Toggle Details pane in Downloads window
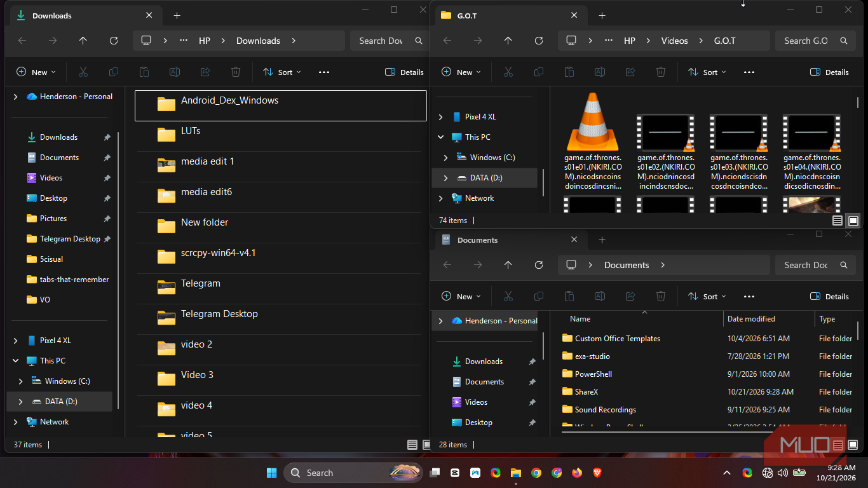This screenshot has height=488, width=868. 404,72
